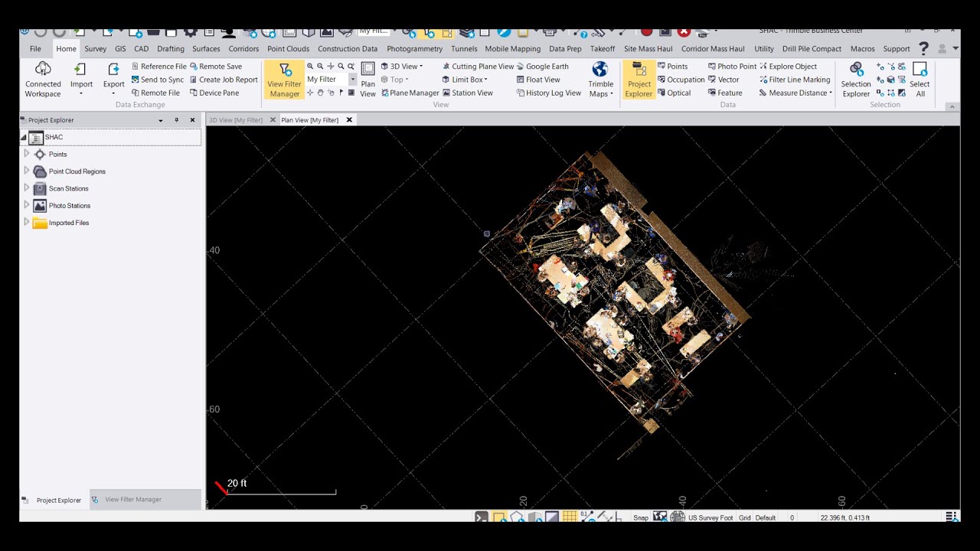Open Station View

(x=467, y=93)
